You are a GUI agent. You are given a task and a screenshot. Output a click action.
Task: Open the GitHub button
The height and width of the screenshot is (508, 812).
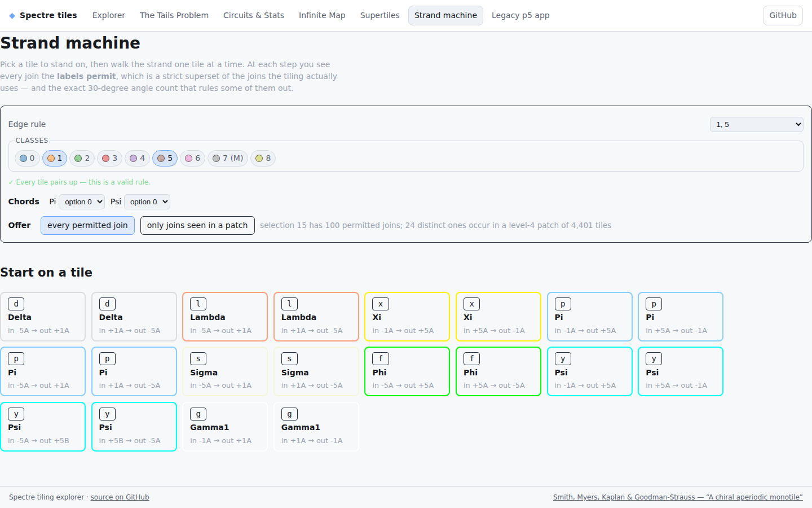tap(783, 15)
